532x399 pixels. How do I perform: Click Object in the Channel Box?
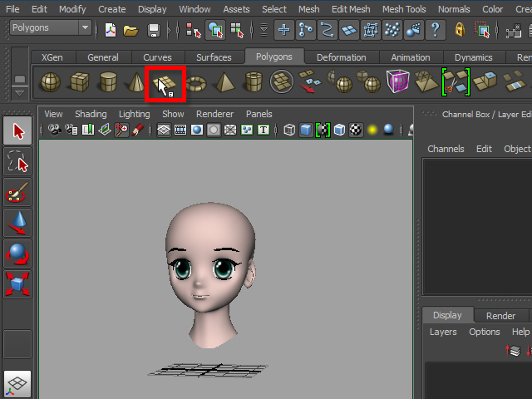(x=517, y=149)
